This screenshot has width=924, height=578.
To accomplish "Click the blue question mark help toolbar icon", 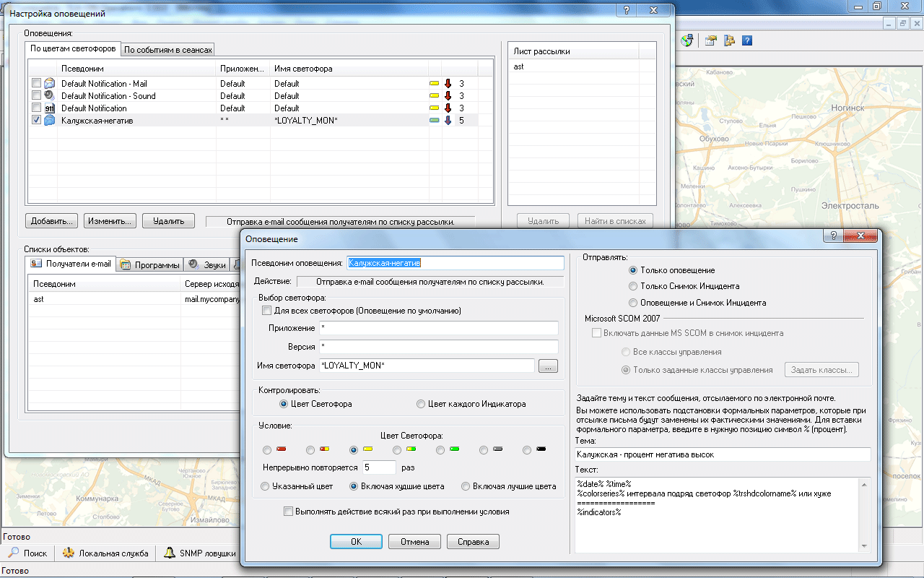I will (747, 40).
